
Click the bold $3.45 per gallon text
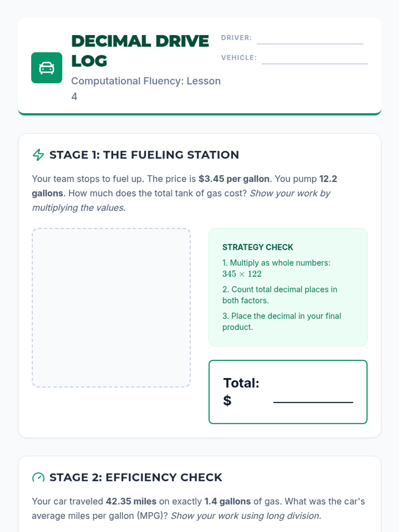234,179
